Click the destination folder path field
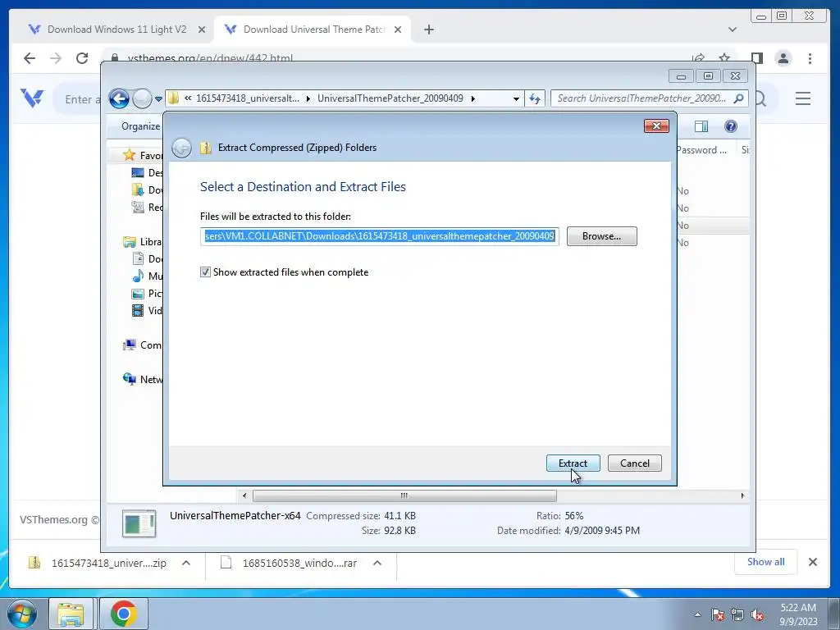Viewport: 840px width, 630px height. [x=379, y=236]
